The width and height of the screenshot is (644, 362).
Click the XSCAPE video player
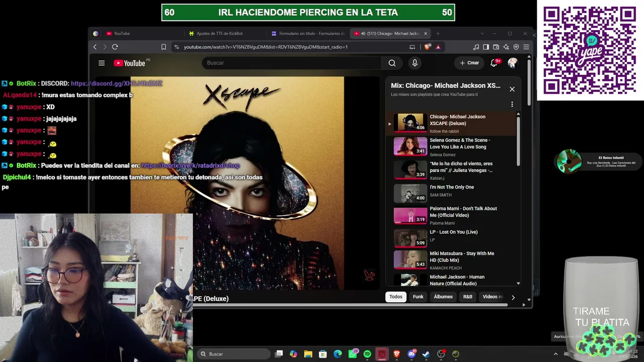point(236,183)
